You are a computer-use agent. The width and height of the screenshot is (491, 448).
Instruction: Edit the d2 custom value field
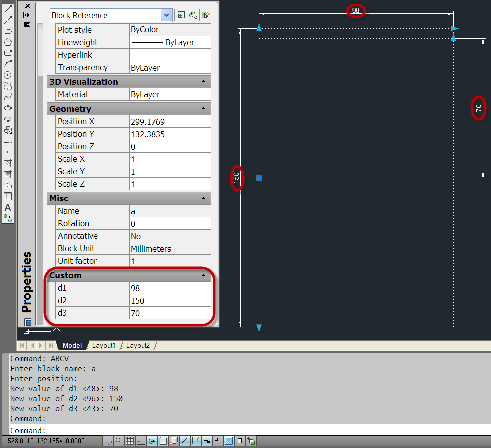coord(170,300)
